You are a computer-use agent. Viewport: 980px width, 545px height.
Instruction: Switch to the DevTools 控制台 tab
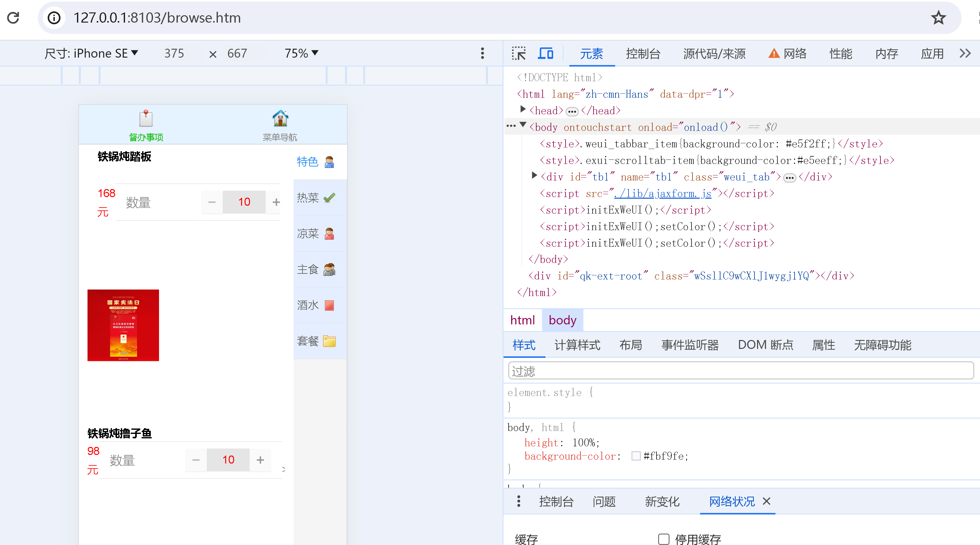click(x=643, y=54)
